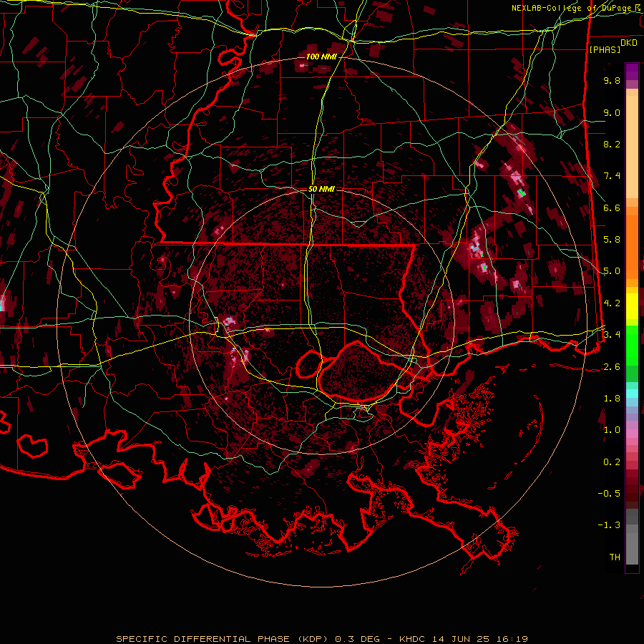Click the cyan segment of the color bar
Image resolution: width=644 pixels, height=644 pixels.
(632, 394)
